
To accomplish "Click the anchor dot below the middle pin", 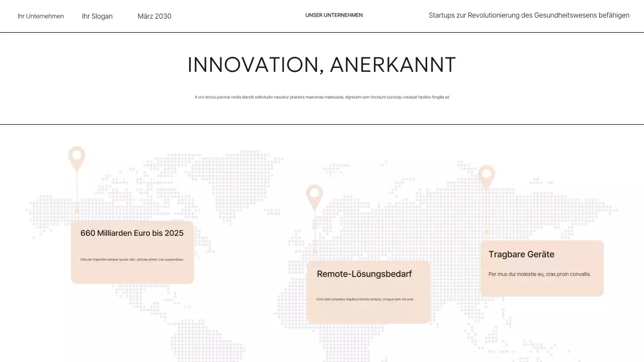I will (315, 251).
